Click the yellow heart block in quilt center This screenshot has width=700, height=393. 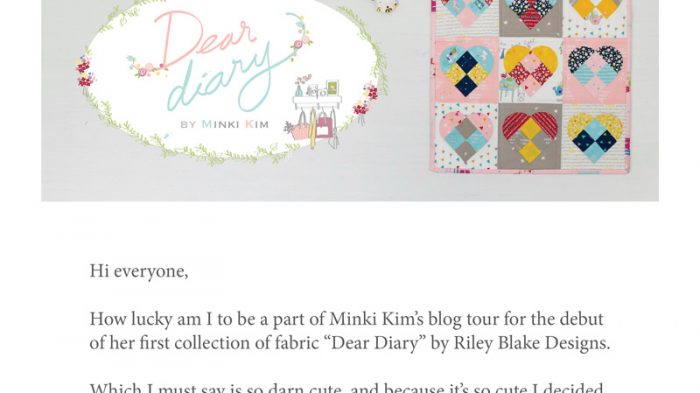pyautogui.click(x=531, y=69)
